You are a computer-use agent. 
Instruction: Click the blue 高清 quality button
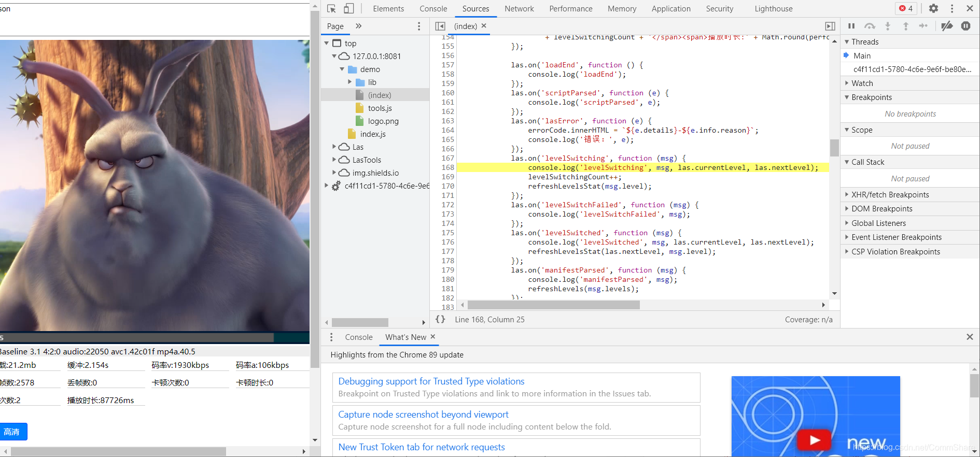tap(13, 432)
